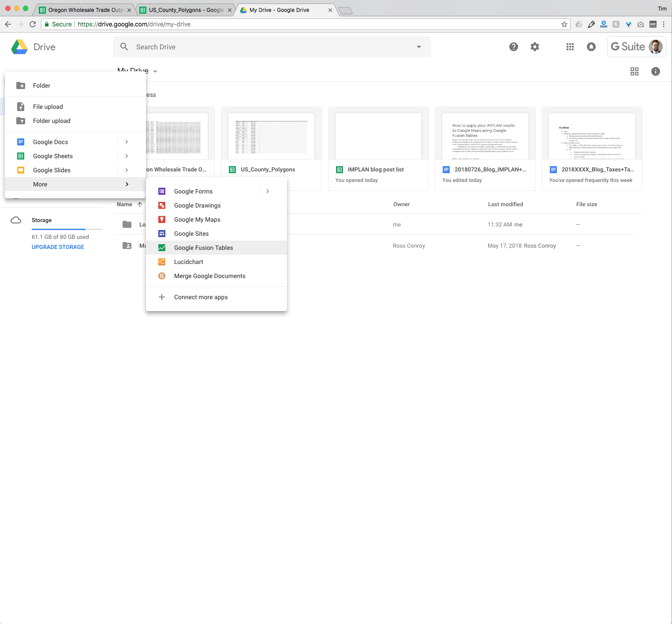
Task: Open the Google apps grid icon
Action: 570,47
